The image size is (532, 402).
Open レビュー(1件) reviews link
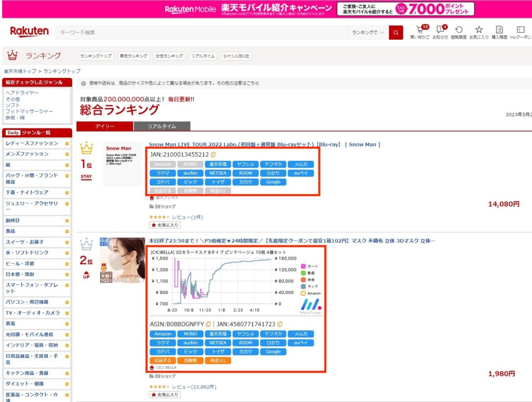point(187,217)
